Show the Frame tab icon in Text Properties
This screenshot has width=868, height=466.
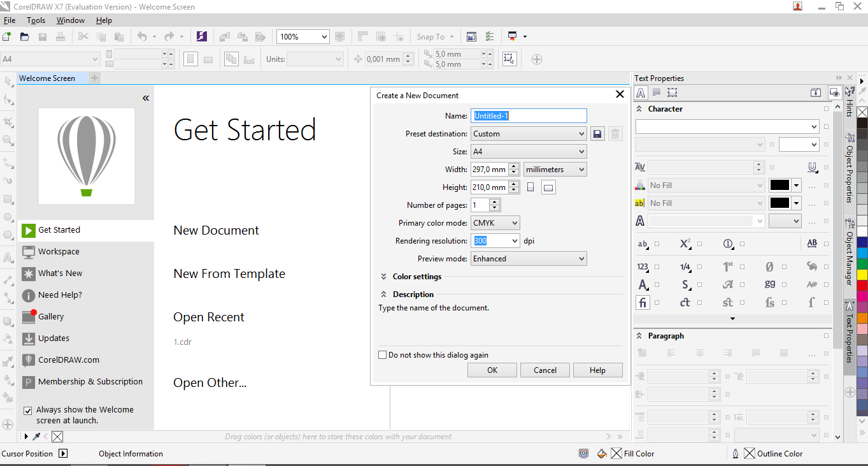(x=672, y=92)
